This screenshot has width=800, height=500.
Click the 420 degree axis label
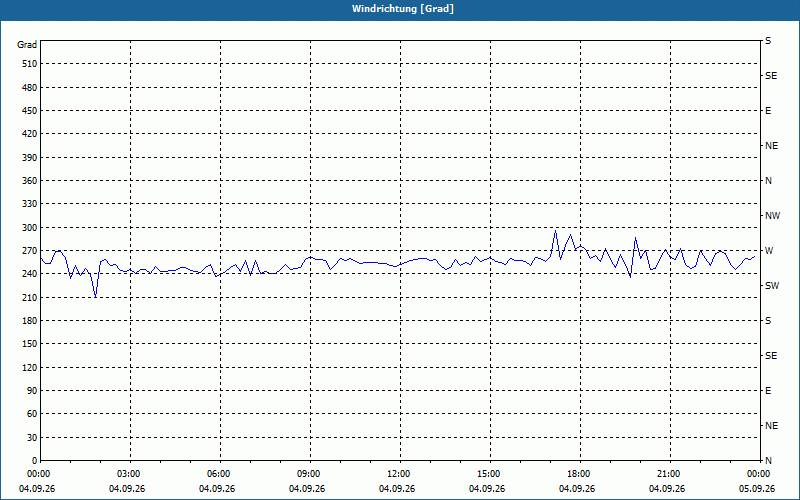(x=29, y=134)
